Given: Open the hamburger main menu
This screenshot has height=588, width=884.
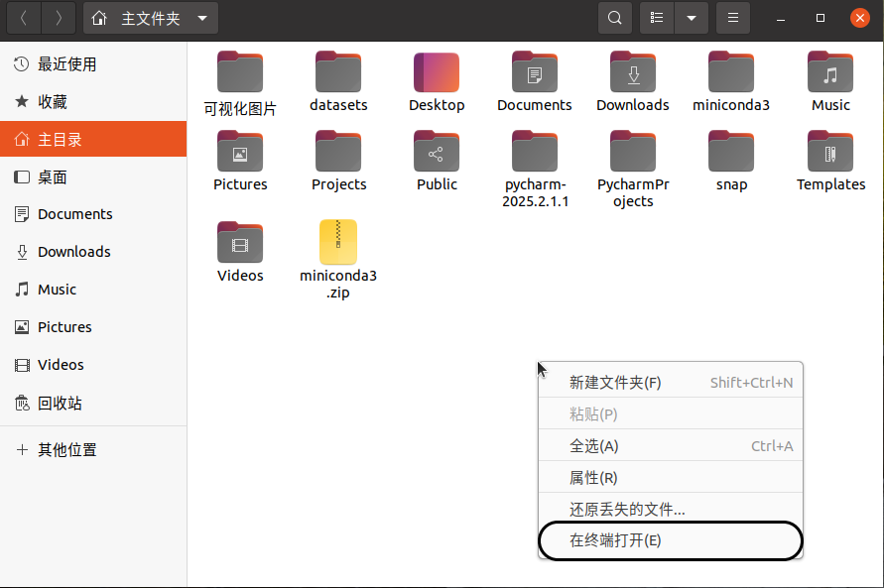Looking at the screenshot, I should 733,18.
